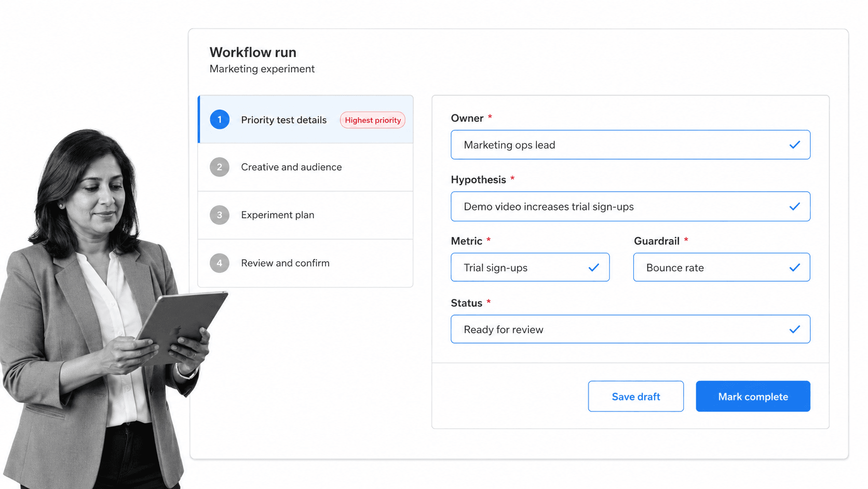Screen dimensions: 868x489
Task: Click the Owner field Marketing ops lead
Action: (630, 145)
